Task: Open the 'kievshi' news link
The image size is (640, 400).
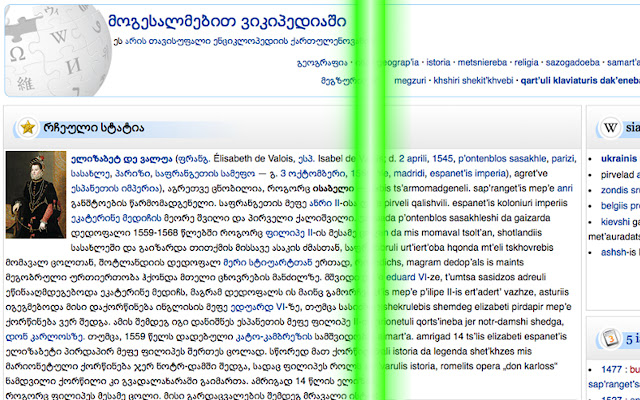Action: (615, 222)
